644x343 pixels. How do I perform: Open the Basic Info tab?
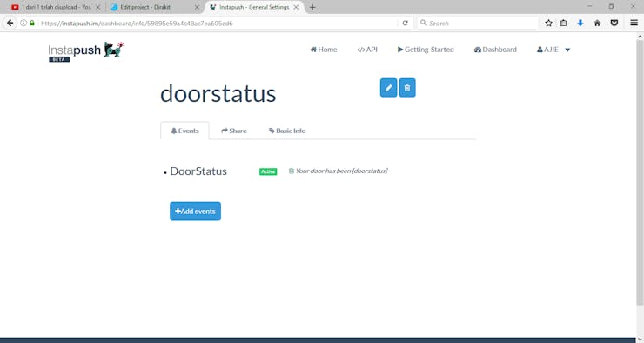pos(287,131)
